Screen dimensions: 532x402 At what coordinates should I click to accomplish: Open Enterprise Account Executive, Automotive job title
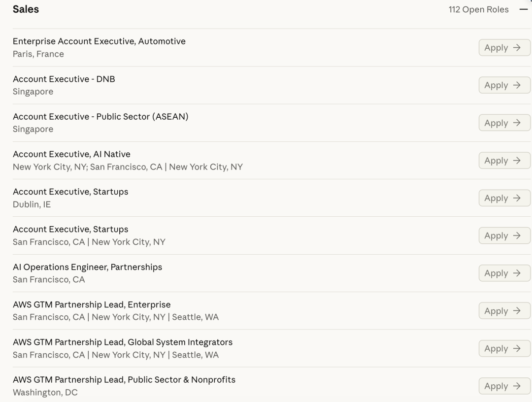point(99,41)
